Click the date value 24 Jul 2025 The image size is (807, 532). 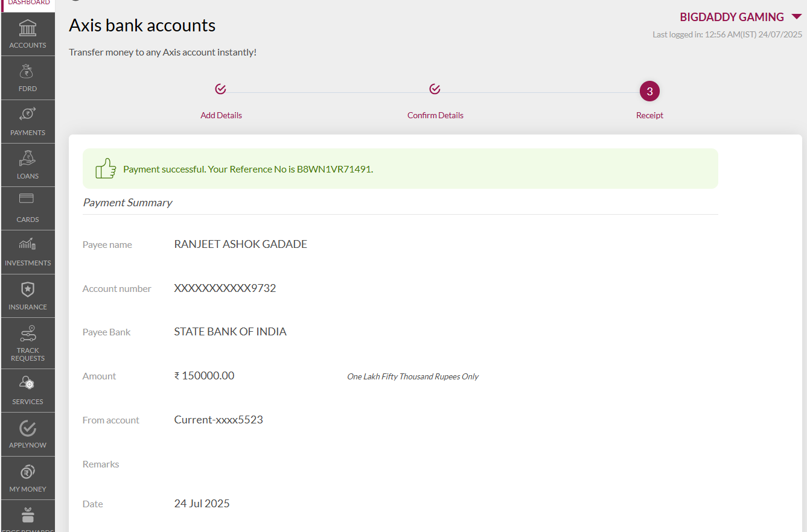tap(202, 504)
